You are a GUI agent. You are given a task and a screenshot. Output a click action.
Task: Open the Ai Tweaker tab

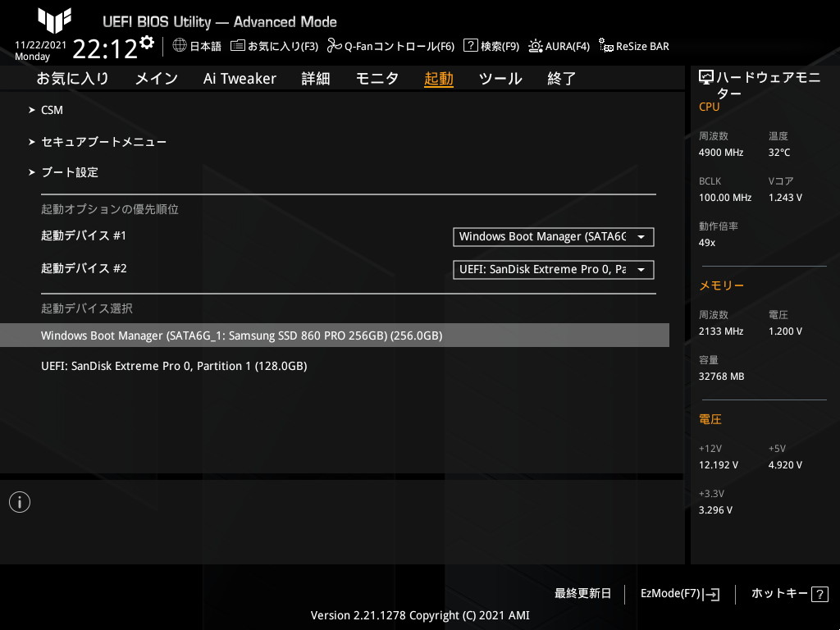pos(240,79)
